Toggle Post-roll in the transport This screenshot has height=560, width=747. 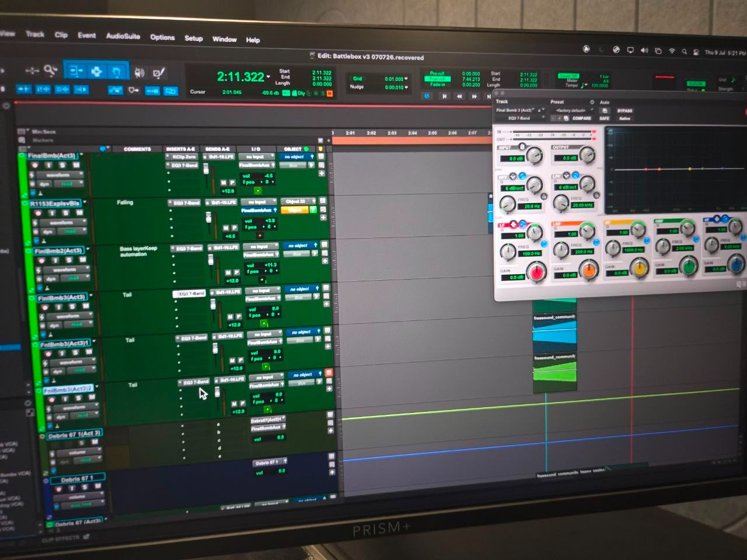click(437, 79)
